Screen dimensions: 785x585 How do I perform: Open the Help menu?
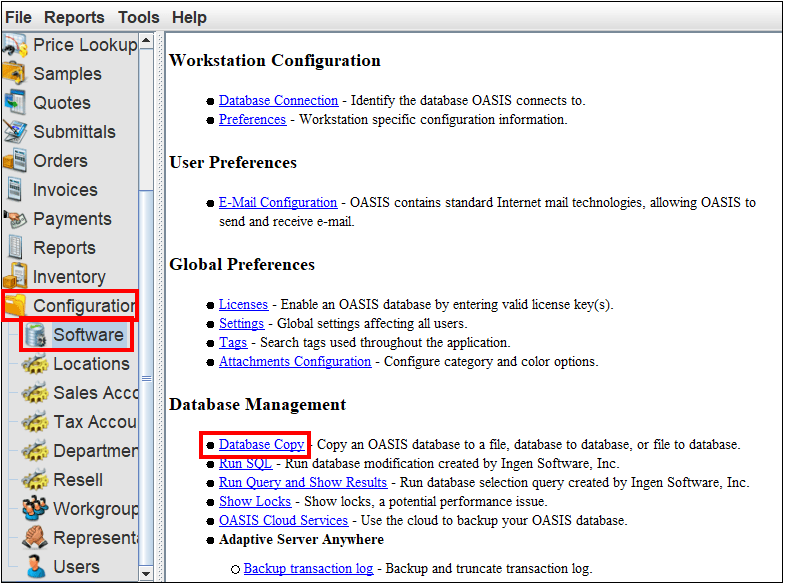(x=189, y=18)
